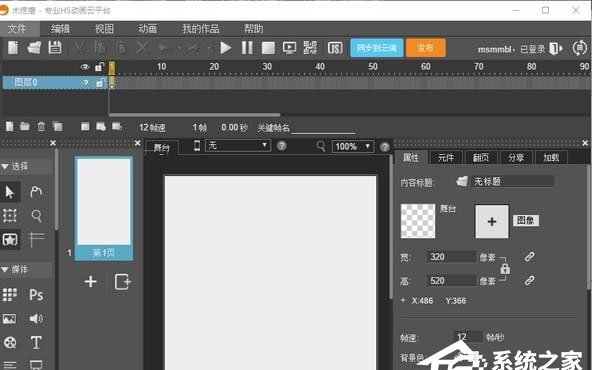
Task: Insert video with the film reel icon
Action: pyautogui.click(x=10, y=343)
